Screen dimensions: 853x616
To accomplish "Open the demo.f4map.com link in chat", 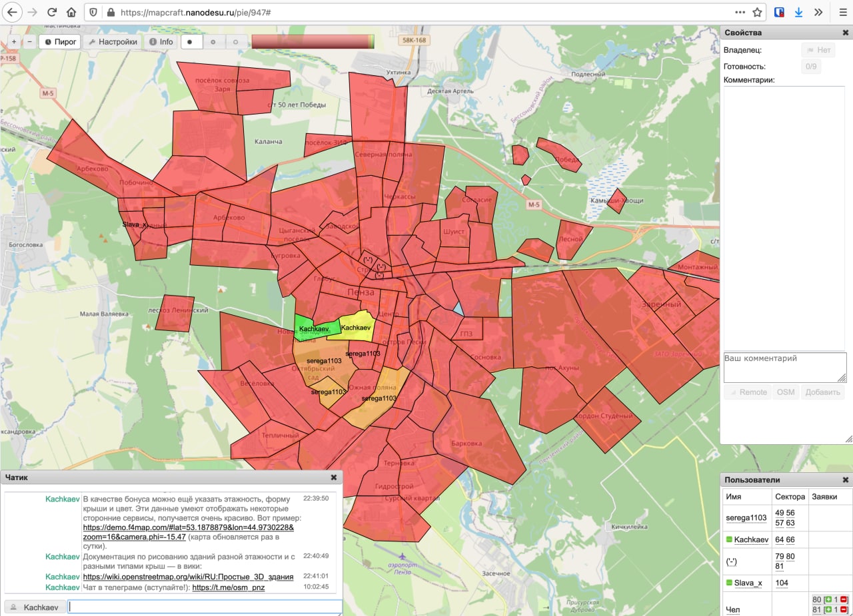I will click(189, 531).
